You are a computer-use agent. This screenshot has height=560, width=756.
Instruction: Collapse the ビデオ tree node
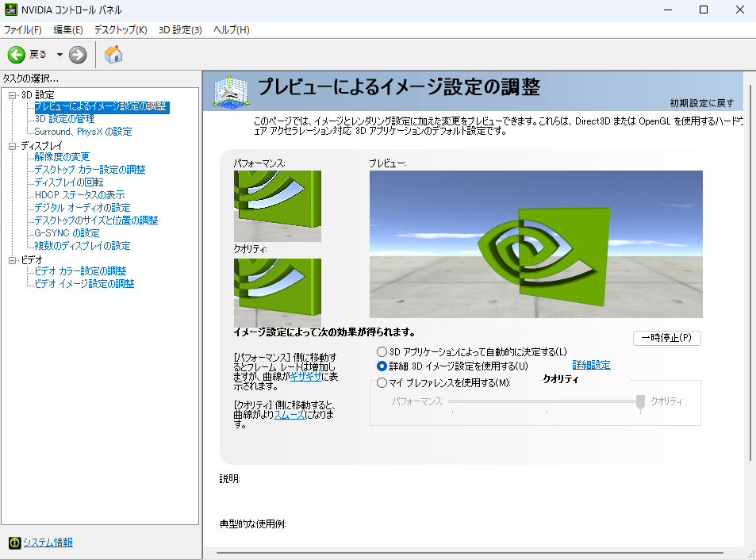(13, 260)
